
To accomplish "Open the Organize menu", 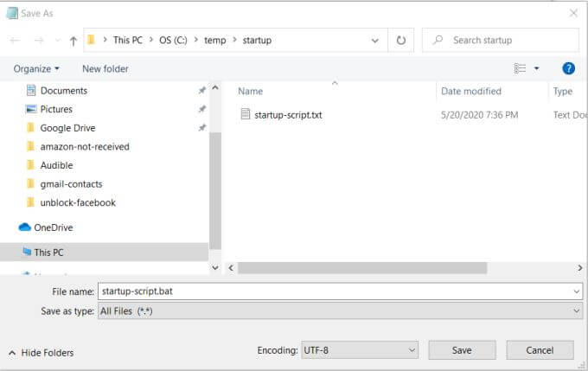I will (x=36, y=69).
